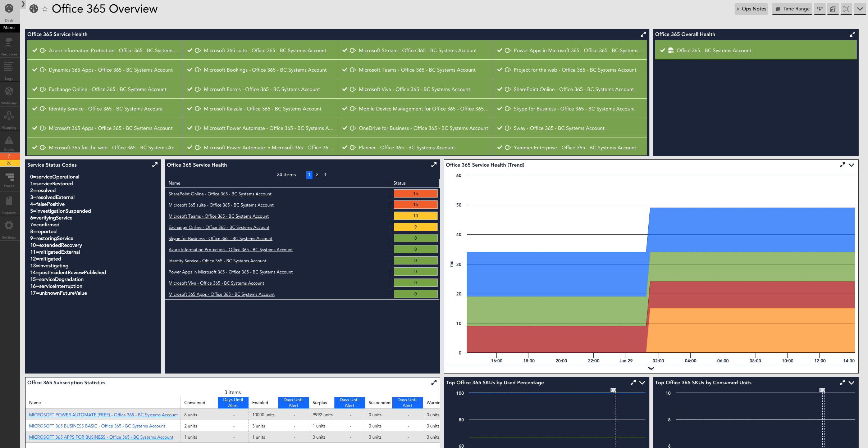The image size is (868, 448).
Task: Select the Azure Information Protection health tile
Action: tap(105, 50)
